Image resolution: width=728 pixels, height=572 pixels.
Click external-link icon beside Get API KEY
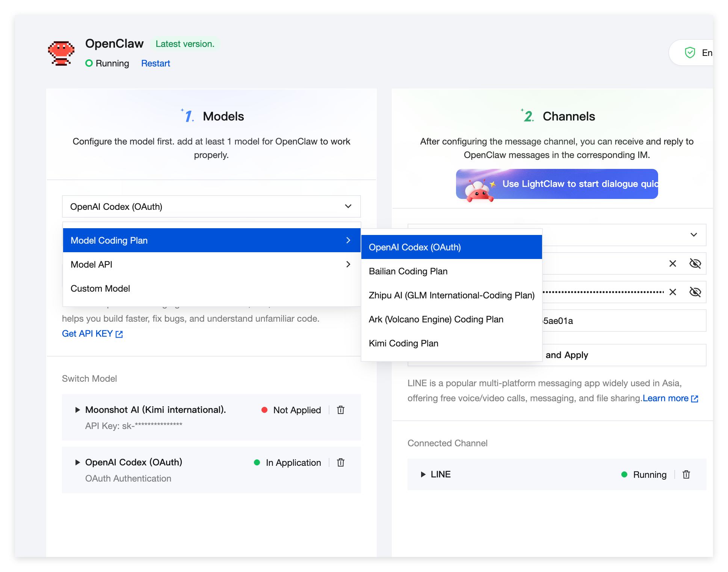[x=119, y=334]
